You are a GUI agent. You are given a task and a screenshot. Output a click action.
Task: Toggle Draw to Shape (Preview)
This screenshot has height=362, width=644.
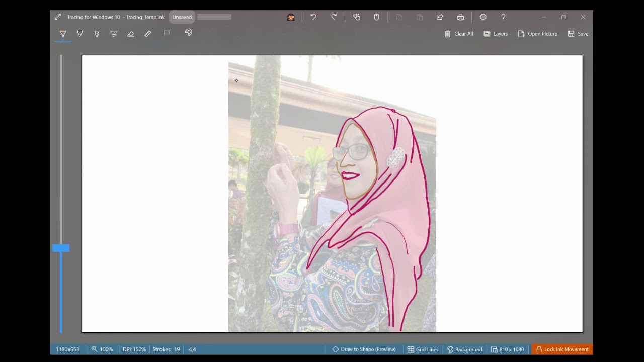click(x=364, y=349)
